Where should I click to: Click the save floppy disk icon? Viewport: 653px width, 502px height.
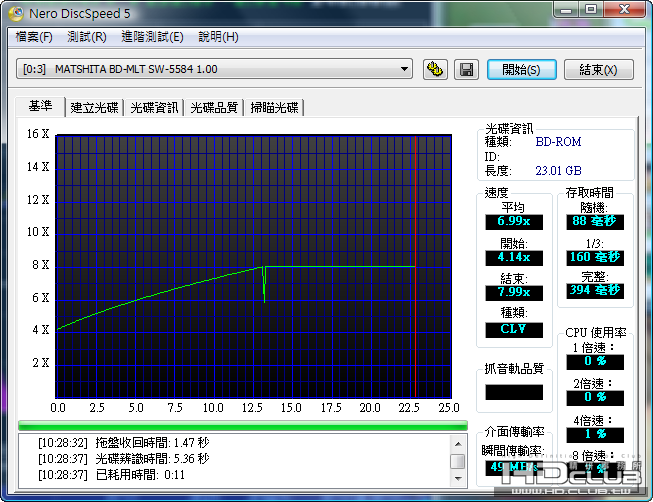pos(466,69)
